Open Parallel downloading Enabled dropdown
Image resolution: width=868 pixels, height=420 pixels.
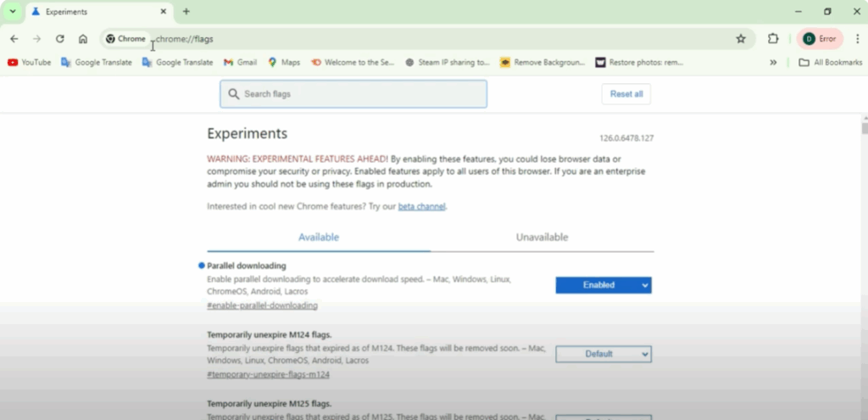(x=603, y=285)
